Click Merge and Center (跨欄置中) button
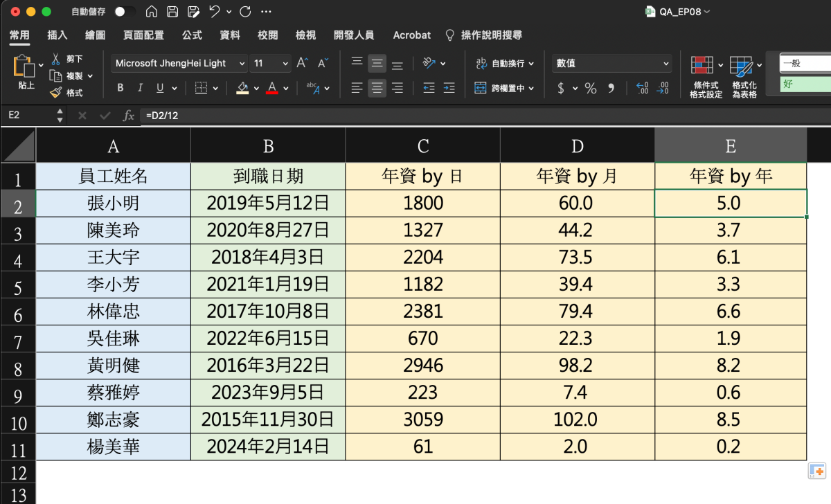Viewport: 831px width, 504px height. pyautogui.click(x=504, y=88)
